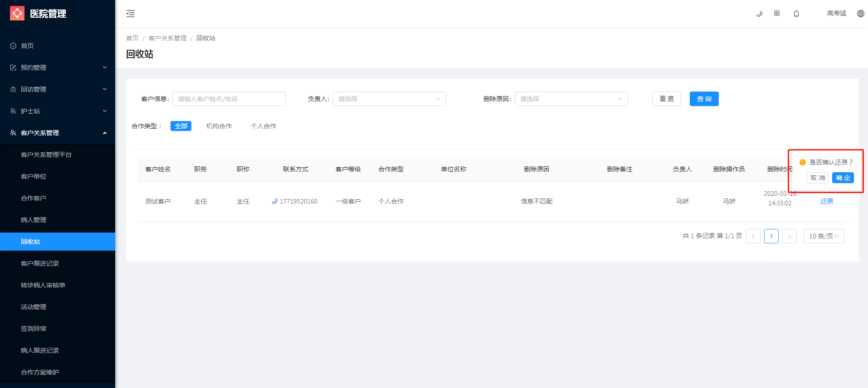Click 客户关系管理 in the breadcrumb
This screenshot has width=868, height=388.
pyautogui.click(x=167, y=38)
